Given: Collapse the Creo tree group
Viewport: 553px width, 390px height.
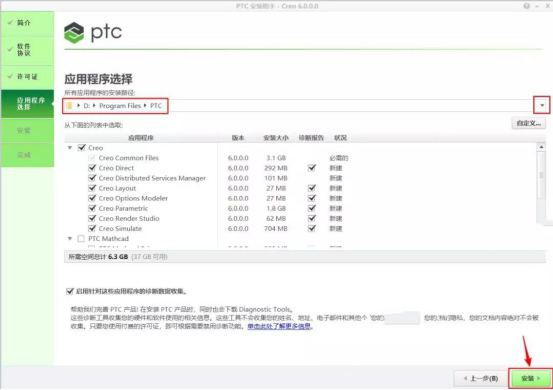Looking at the screenshot, I should pyautogui.click(x=70, y=148).
